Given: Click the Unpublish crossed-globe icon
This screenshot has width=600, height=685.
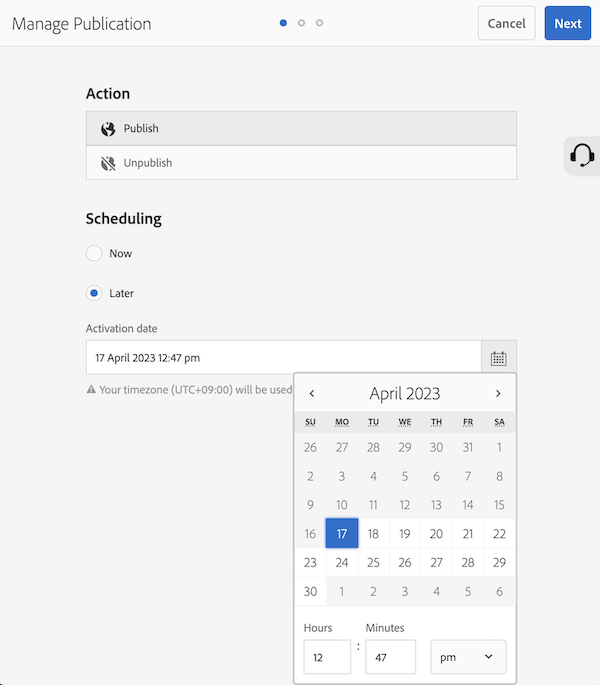Looking at the screenshot, I should 108,163.
